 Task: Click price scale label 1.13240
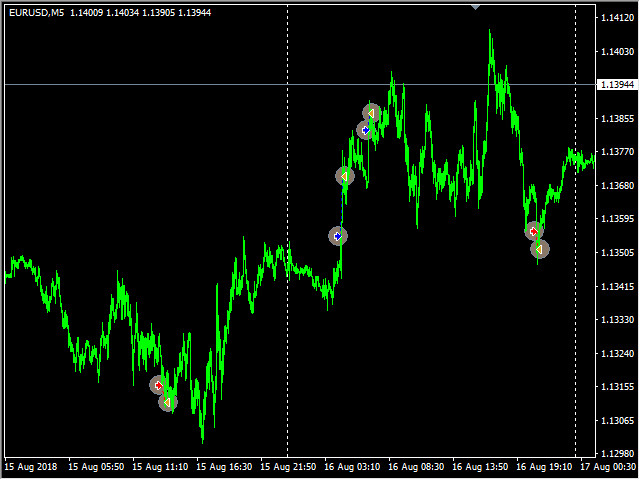click(x=618, y=353)
